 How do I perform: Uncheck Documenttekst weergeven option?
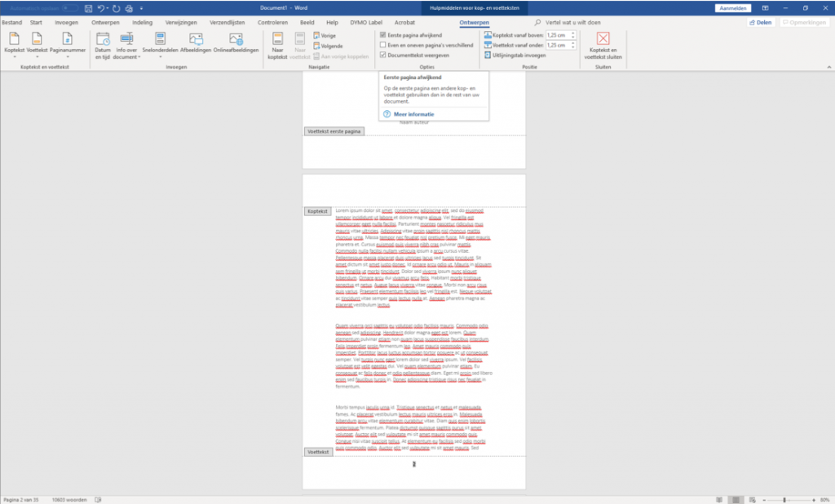(383, 55)
